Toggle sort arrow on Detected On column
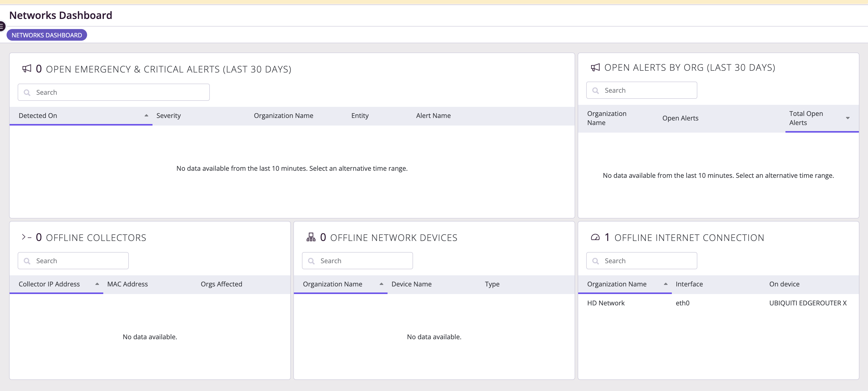 point(146,116)
